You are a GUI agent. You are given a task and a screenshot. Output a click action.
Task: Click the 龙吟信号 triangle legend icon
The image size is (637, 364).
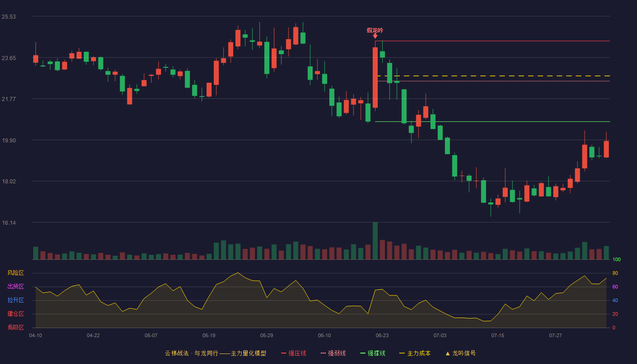(447, 354)
